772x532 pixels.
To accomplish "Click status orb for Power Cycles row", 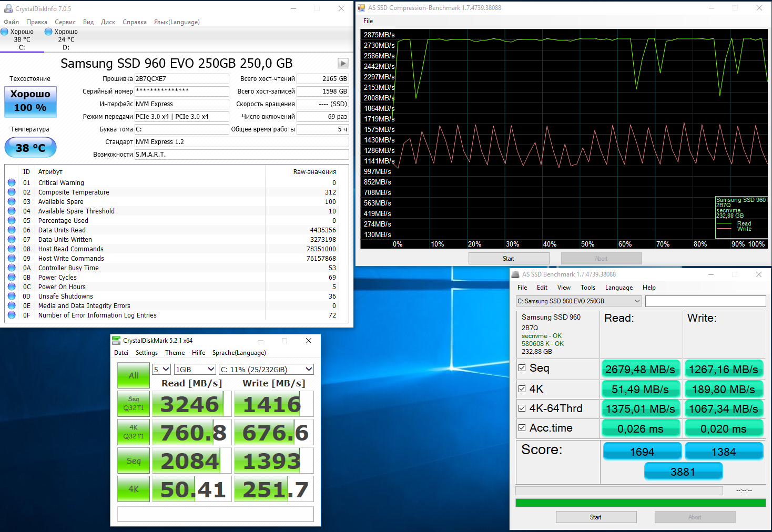I will click(x=12, y=277).
